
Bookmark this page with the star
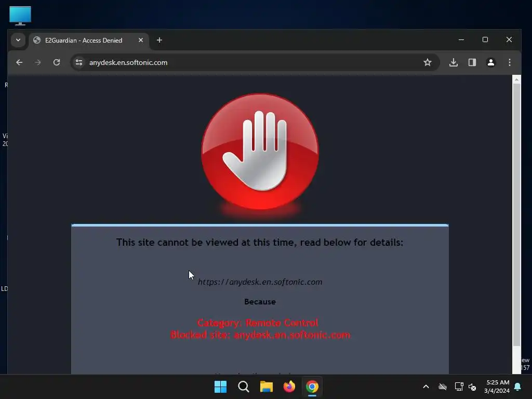click(x=428, y=62)
